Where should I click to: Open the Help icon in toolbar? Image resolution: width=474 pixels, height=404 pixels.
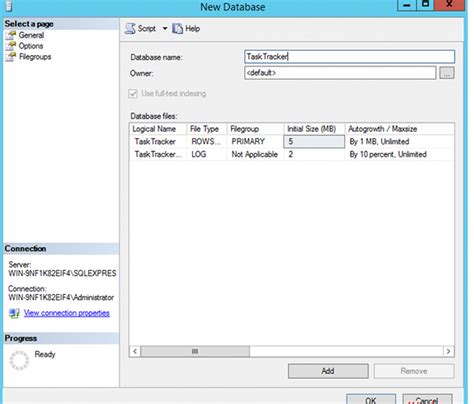tap(177, 29)
